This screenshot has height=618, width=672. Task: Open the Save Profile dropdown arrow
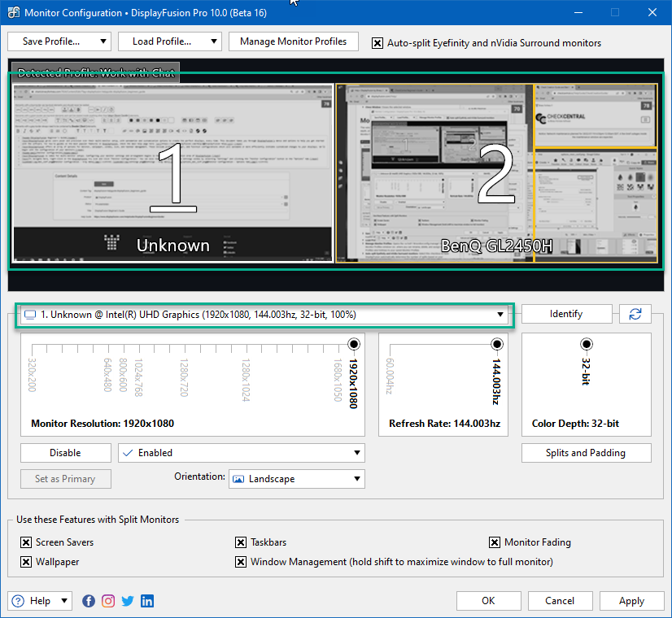pyautogui.click(x=103, y=41)
